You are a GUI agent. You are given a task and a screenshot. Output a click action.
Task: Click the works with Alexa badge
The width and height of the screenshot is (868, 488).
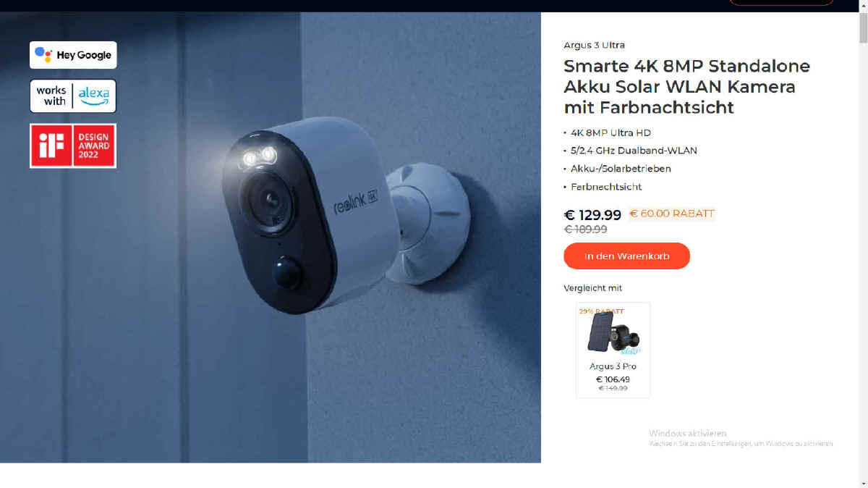[x=73, y=96]
